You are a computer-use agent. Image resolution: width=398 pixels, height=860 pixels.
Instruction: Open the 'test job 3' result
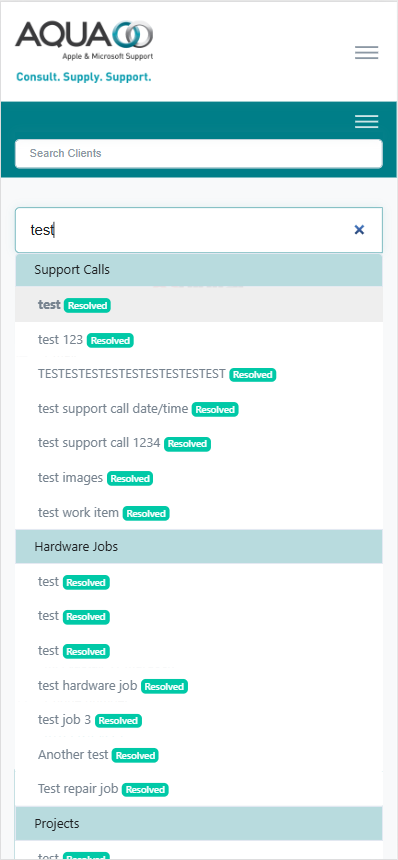pos(198,720)
